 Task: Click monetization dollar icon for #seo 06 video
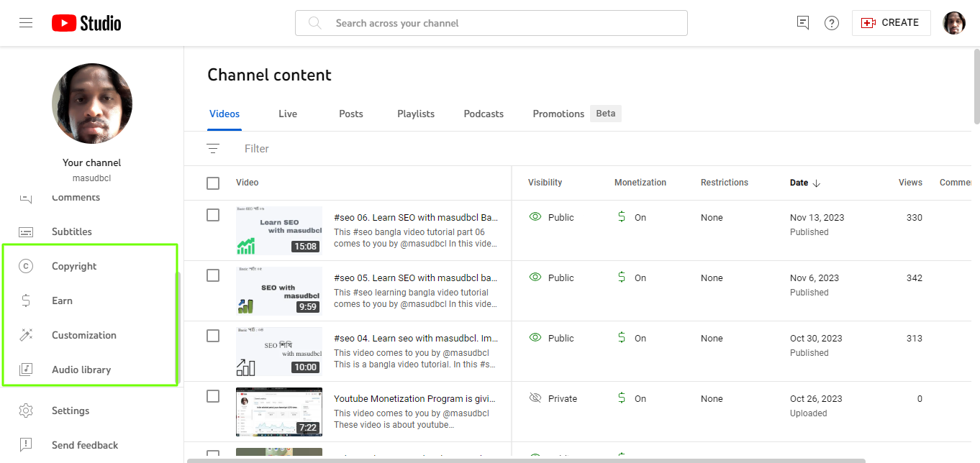[x=622, y=216]
